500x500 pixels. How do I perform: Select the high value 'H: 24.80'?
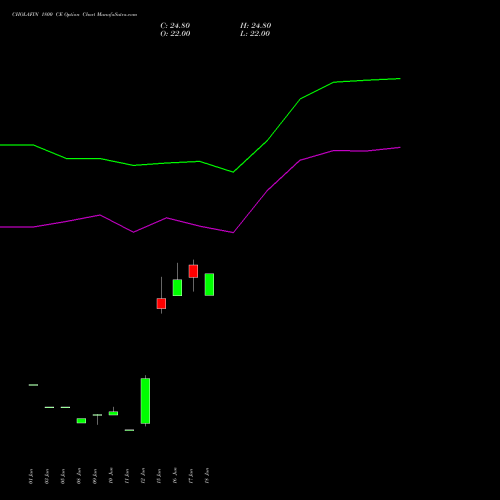pyautogui.click(x=256, y=26)
